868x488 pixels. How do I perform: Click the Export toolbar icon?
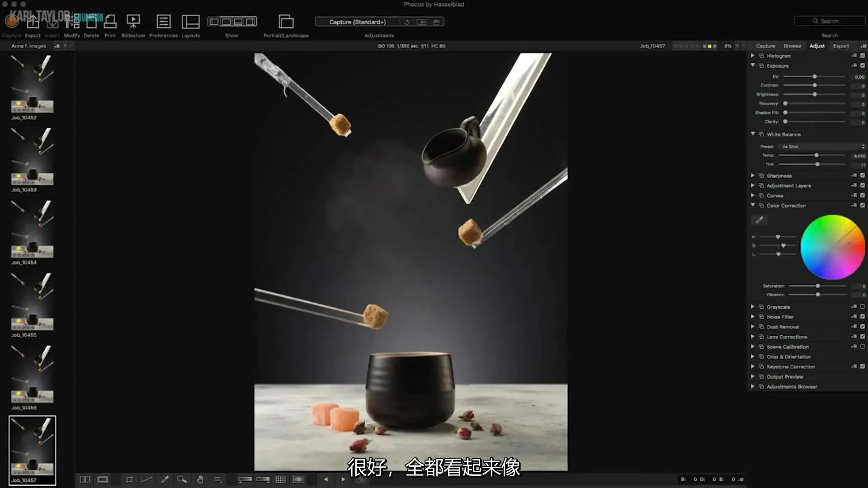[x=33, y=21]
